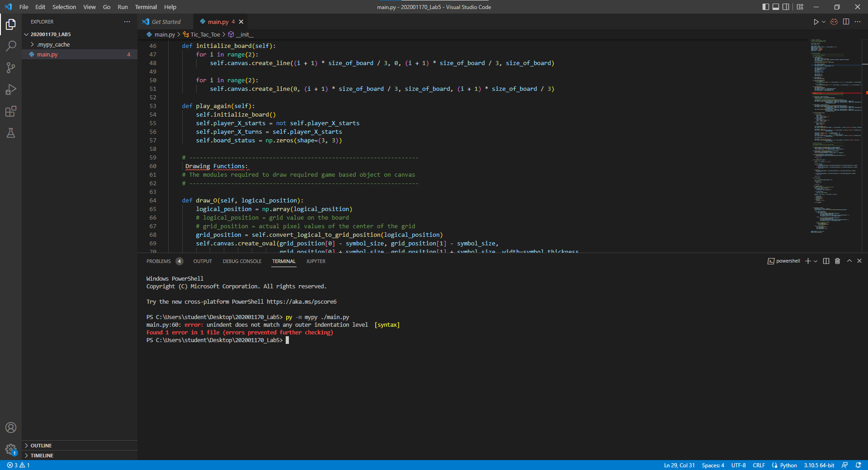868x470 pixels.
Task: Open the Extensions view
Action: [x=11, y=111]
